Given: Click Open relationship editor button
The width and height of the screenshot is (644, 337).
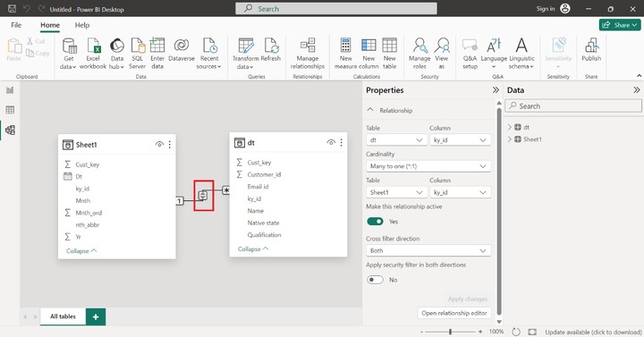Looking at the screenshot, I should (x=454, y=313).
